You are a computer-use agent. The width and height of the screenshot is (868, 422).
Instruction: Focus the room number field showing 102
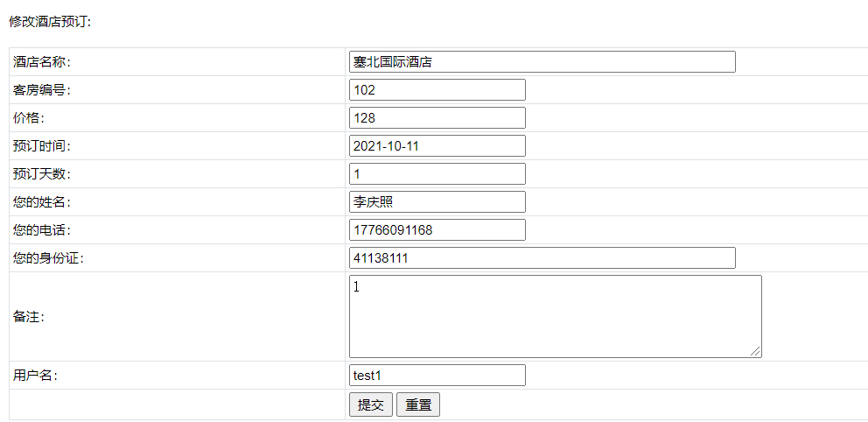coord(437,90)
